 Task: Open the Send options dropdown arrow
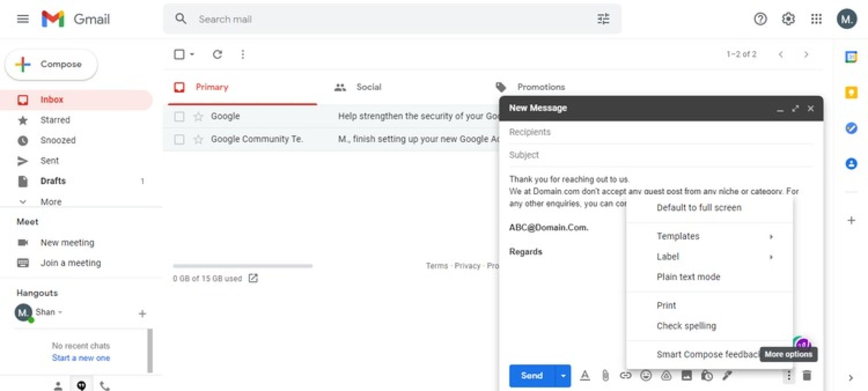click(563, 376)
